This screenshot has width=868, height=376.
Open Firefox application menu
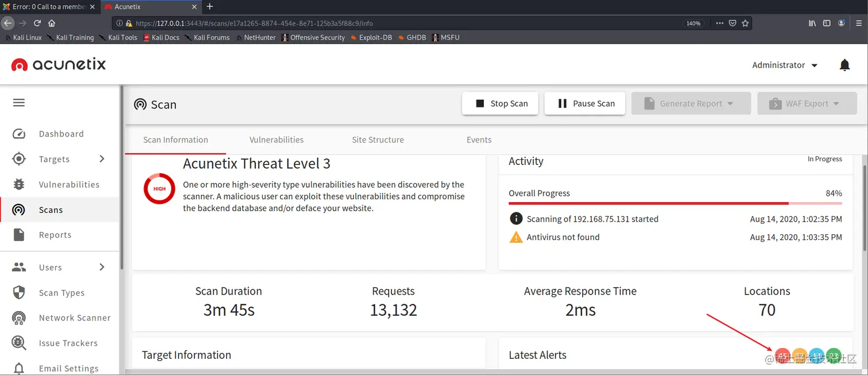tap(859, 23)
